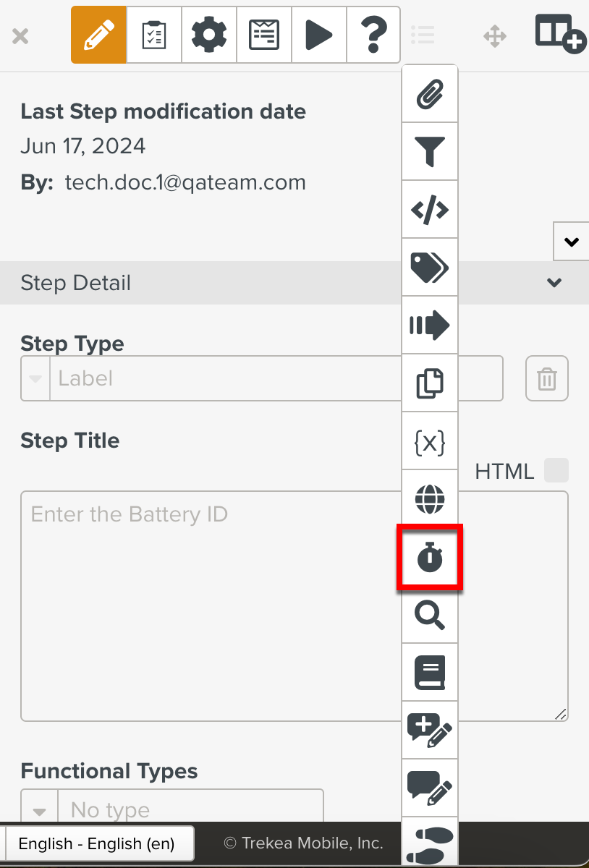This screenshot has height=868, width=589.
Task: Open the gear settings tab
Action: click(209, 35)
